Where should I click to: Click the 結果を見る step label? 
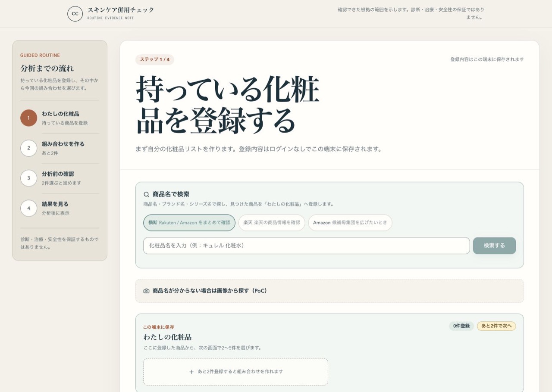click(x=55, y=204)
